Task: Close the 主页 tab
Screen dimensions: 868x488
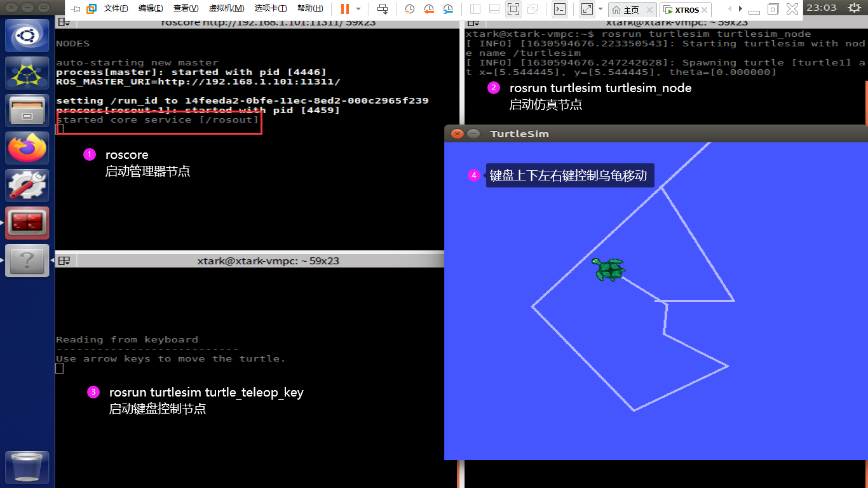Action: click(x=649, y=10)
